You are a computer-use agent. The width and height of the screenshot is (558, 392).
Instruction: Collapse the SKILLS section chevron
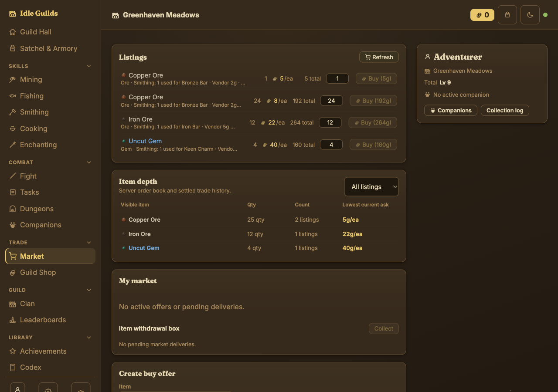point(89,66)
